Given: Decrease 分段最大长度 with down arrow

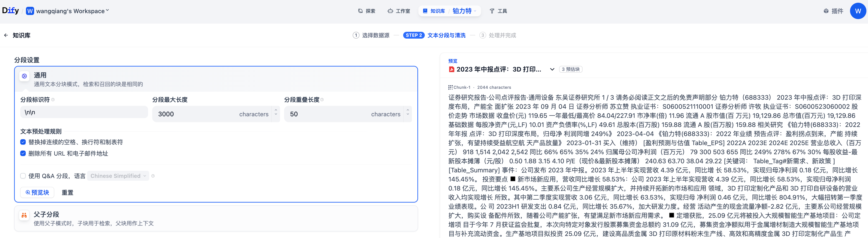Looking at the screenshot, I should pyautogui.click(x=276, y=114).
